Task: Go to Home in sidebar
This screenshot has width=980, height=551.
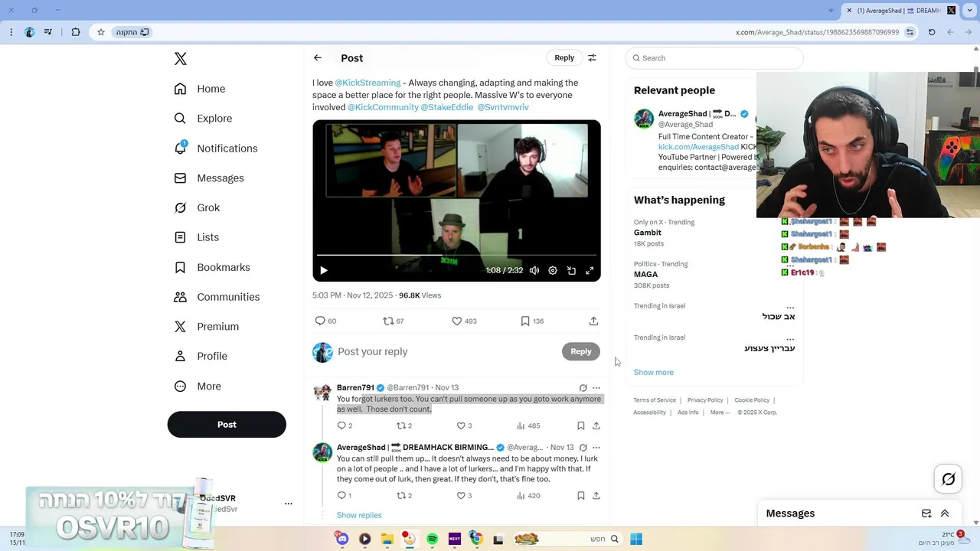Action: click(200, 89)
